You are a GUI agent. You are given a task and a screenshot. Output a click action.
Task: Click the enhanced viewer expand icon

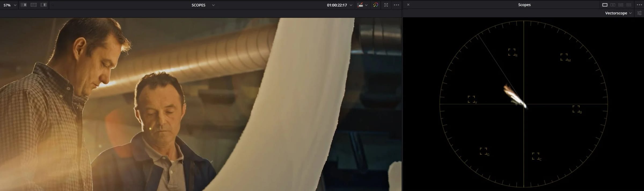pos(386,5)
